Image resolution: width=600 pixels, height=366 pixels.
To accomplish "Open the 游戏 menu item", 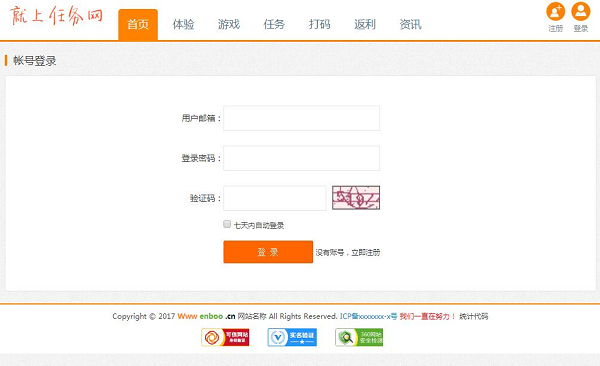I will [229, 25].
